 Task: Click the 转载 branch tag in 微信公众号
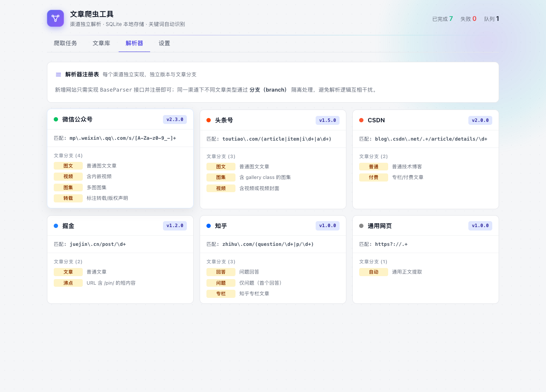(68, 198)
